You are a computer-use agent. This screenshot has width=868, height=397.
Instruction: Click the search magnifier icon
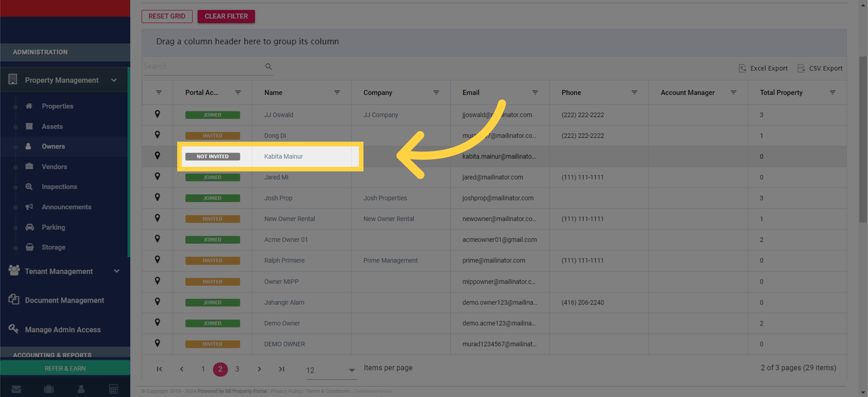click(x=269, y=66)
